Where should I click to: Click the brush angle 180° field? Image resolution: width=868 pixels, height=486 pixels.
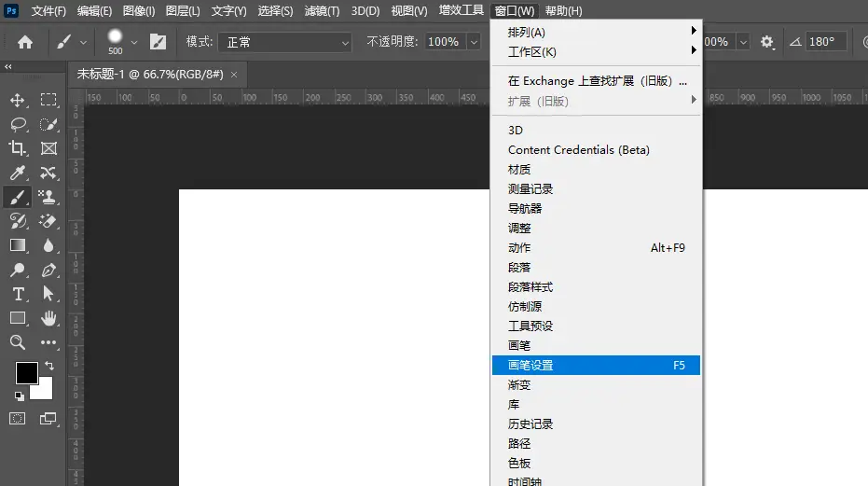[x=825, y=42]
